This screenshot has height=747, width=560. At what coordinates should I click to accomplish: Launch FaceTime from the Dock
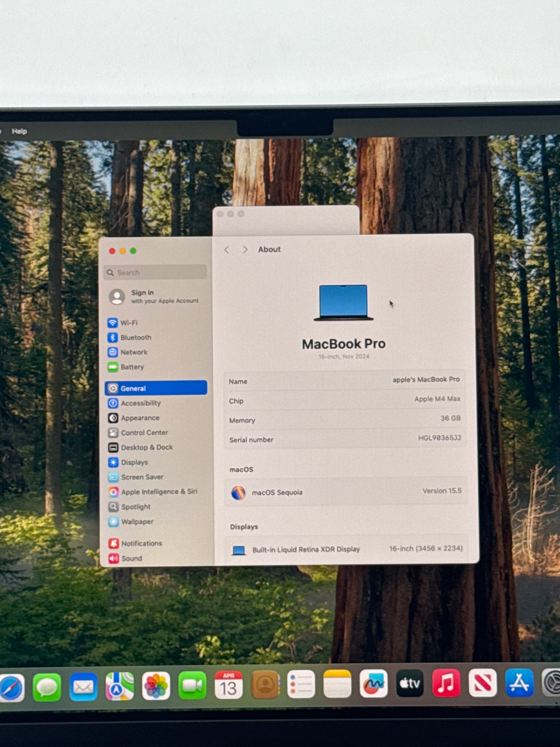pos(192,685)
